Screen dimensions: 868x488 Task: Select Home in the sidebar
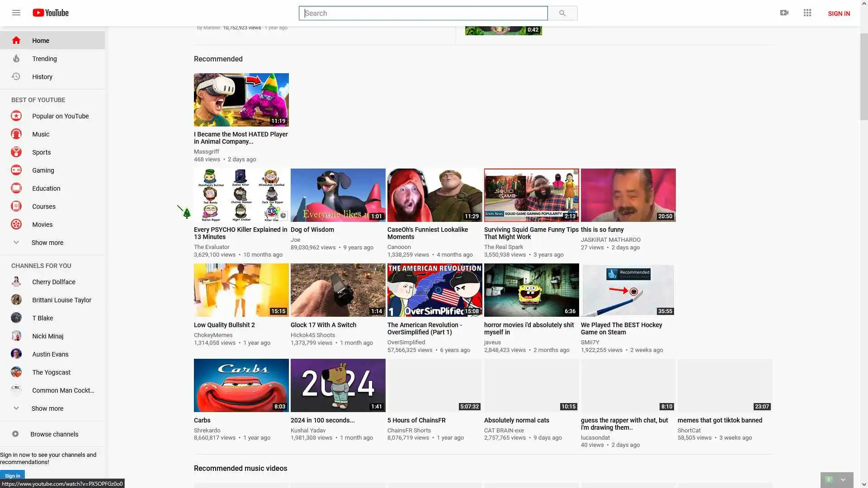click(41, 41)
